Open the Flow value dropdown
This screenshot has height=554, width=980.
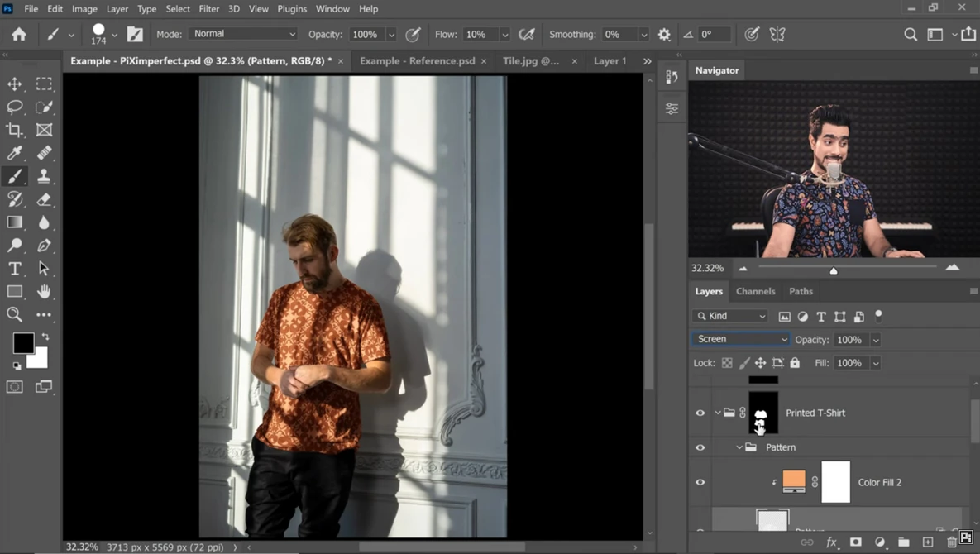tap(505, 35)
